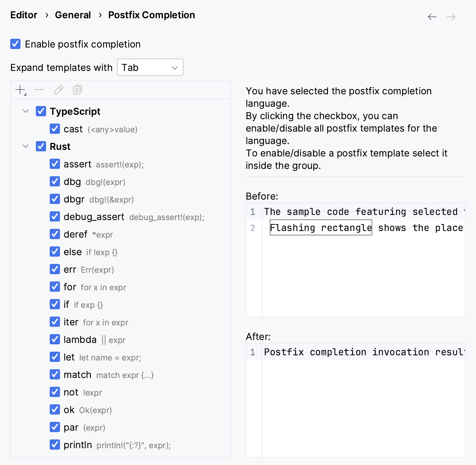Click the Add template plus icon

coord(20,90)
